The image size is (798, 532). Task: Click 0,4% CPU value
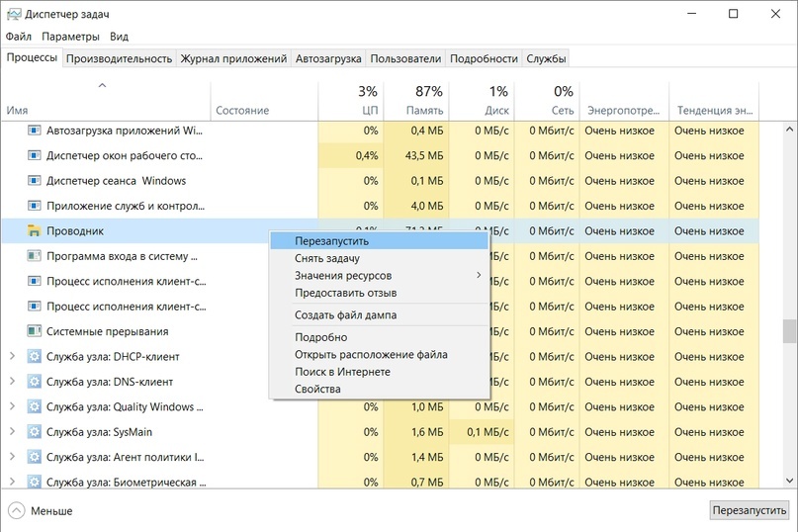pos(367,155)
